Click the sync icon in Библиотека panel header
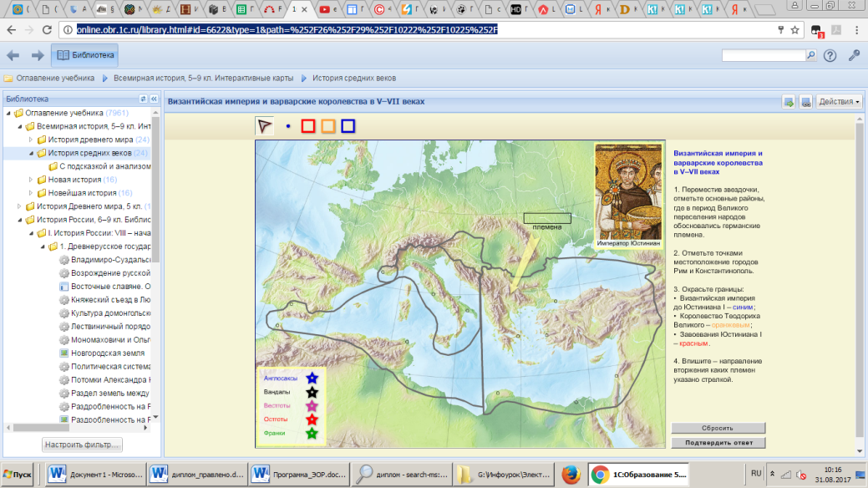The width and height of the screenshot is (868, 488). tap(143, 99)
